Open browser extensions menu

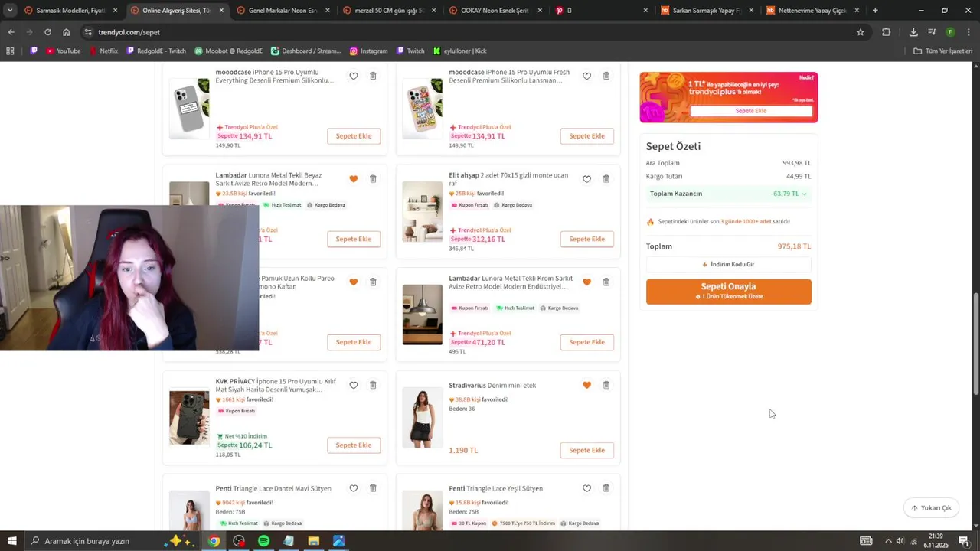(x=887, y=32)
